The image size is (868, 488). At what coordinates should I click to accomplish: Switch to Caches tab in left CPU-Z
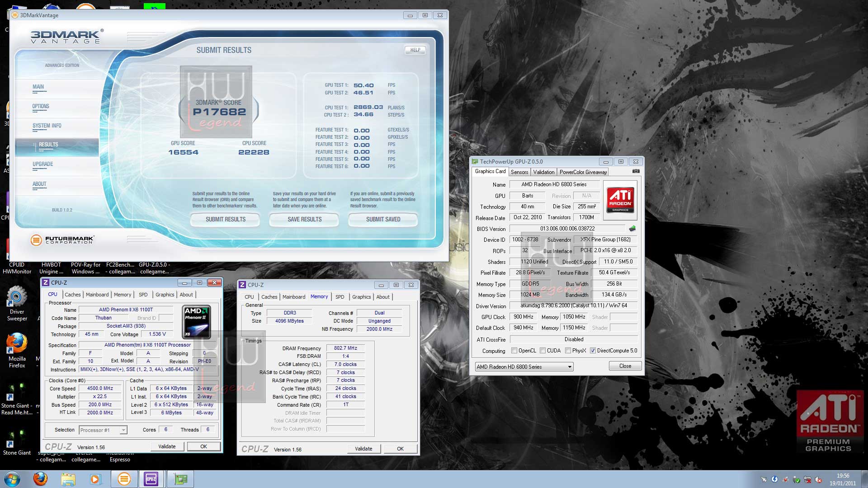click(72, 295)
